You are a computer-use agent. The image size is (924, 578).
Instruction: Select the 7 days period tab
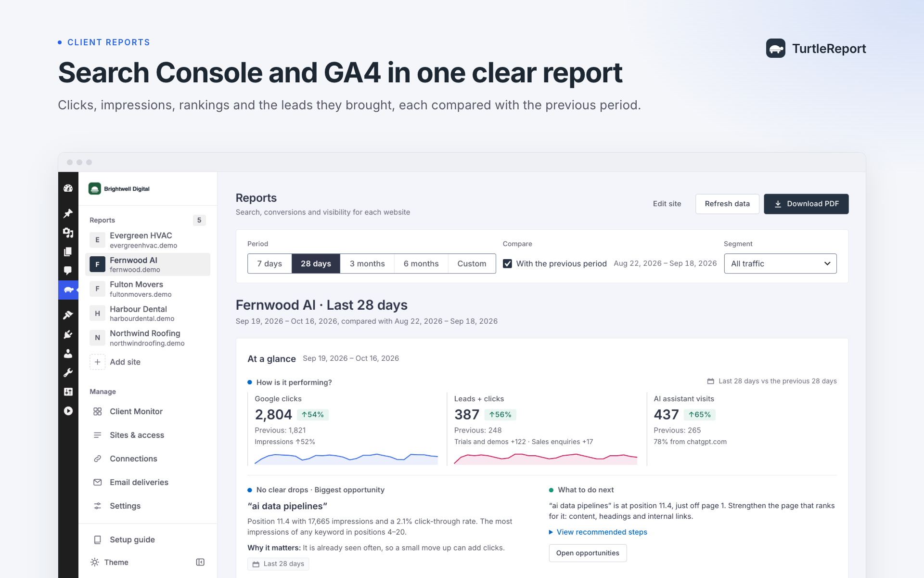pyautogui.click(x=269, y=263)
